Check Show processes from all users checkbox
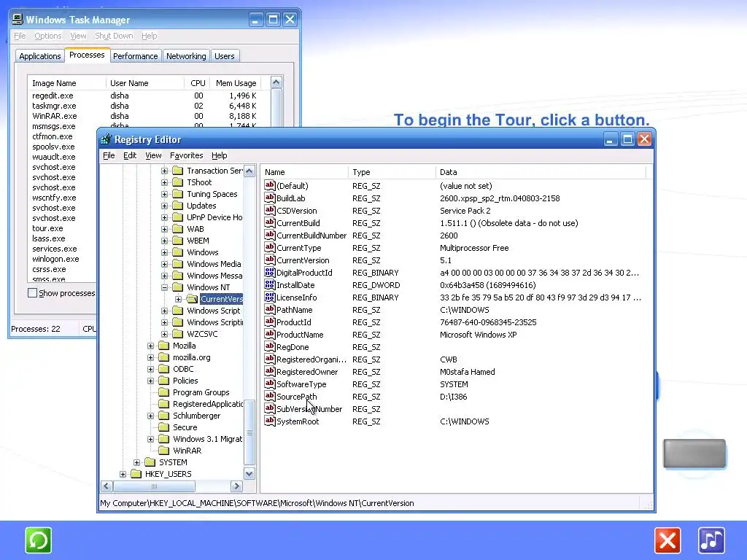The image size is (747, 560). coord(32,293)
